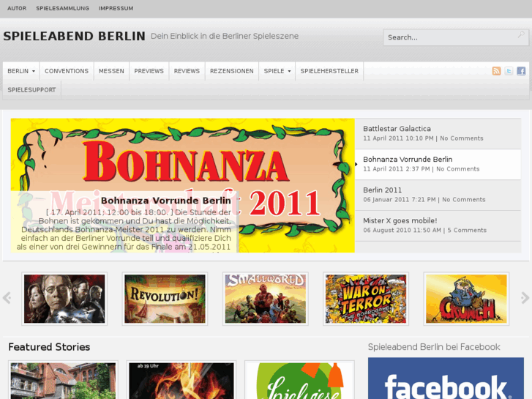Go to the Spielesammlung page

click(63, 9)
